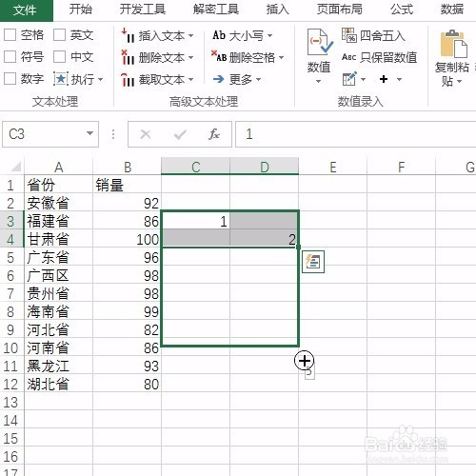This screenshot has width=476, height=476.
Task: Click cell containing 甘肃省
Action: coord(58,239)
